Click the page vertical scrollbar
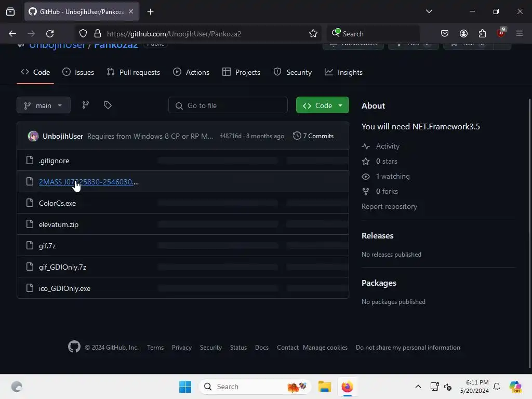This screenshot has height=399, width=532. [529, 233]
